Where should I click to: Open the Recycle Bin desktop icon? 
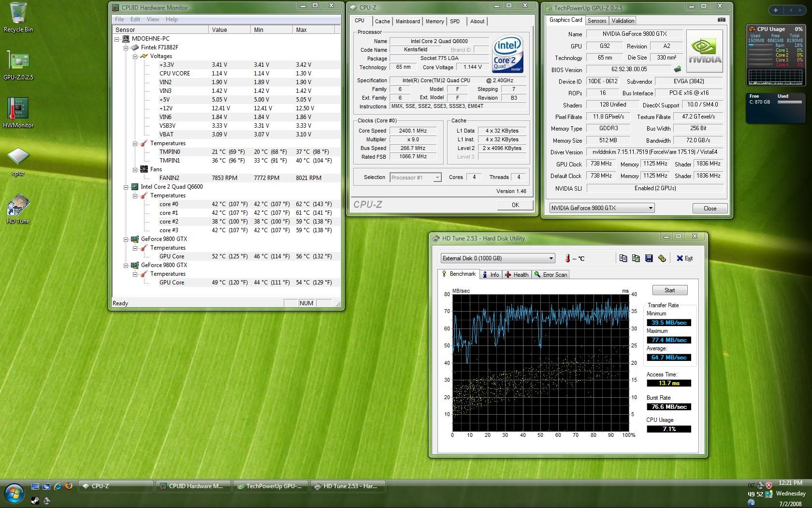point(18,17)
